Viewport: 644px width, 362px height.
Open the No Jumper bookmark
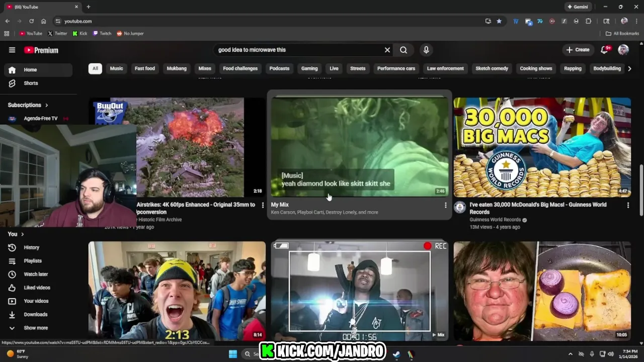tap(130, 33)
